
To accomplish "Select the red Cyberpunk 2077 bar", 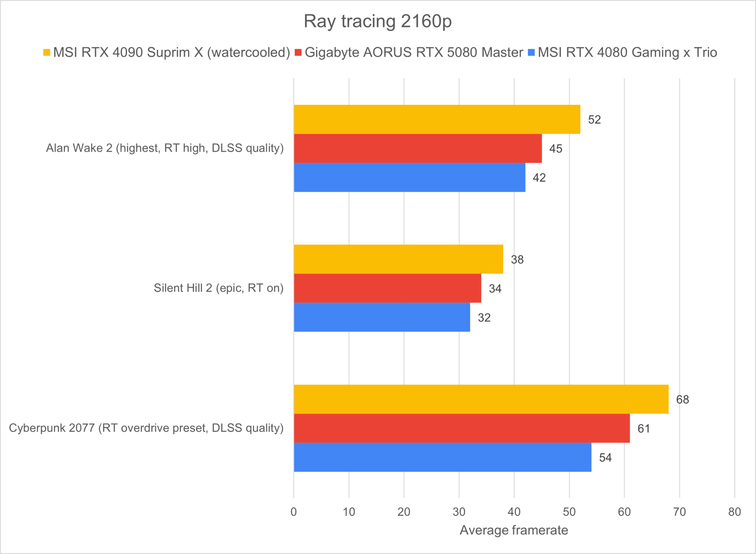I will (x=462, y=428).
